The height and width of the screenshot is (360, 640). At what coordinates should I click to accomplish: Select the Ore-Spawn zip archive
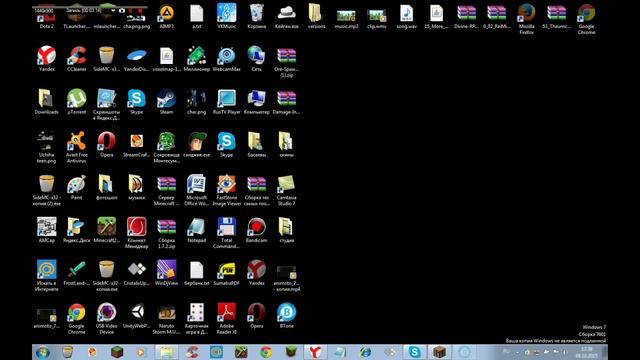pos(287,62)
